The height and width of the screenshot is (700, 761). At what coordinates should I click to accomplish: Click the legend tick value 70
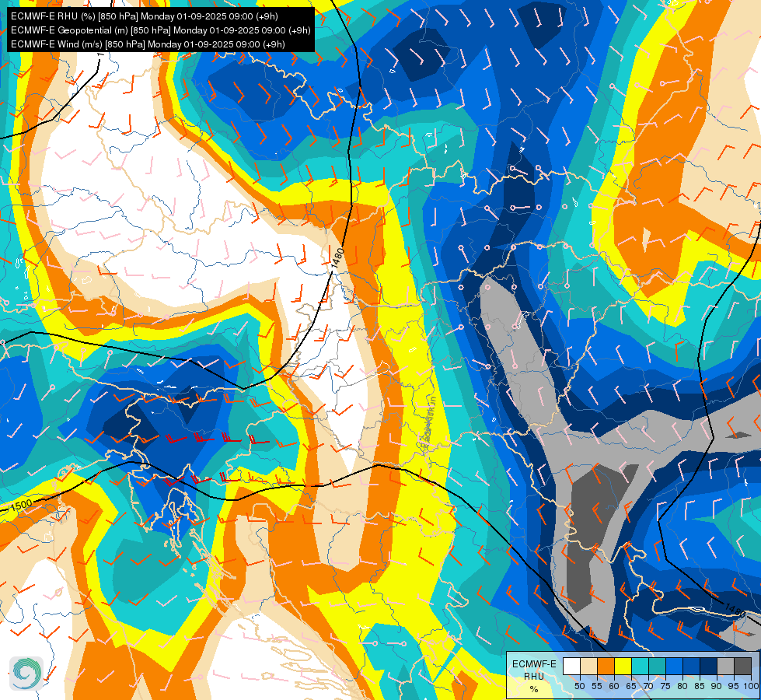point(648,686)
